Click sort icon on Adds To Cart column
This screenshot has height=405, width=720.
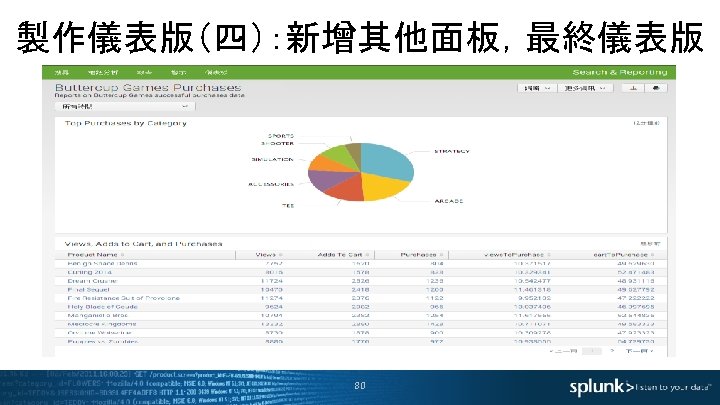tap(367, 255)
